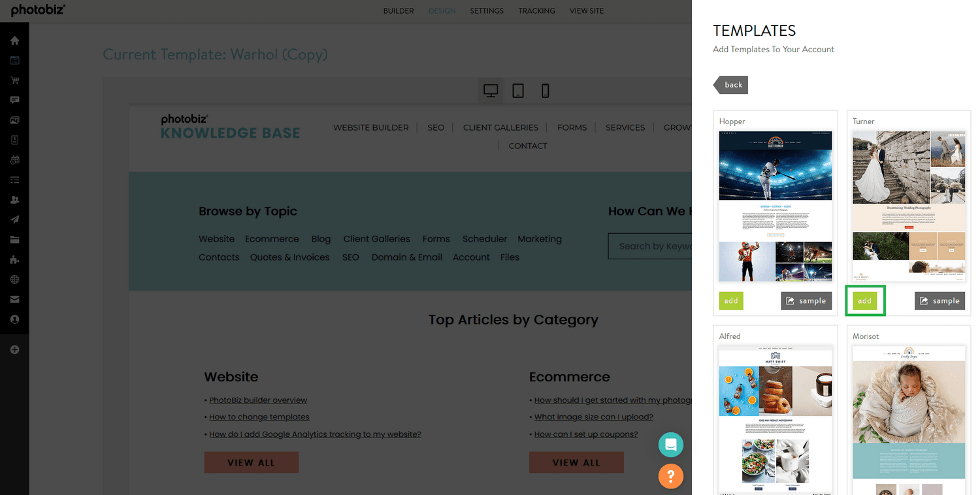Viewport: 980px width, 495px height.
Task: Open the calendar Scheduler icon in sidebar
Action: coord(14,160)
